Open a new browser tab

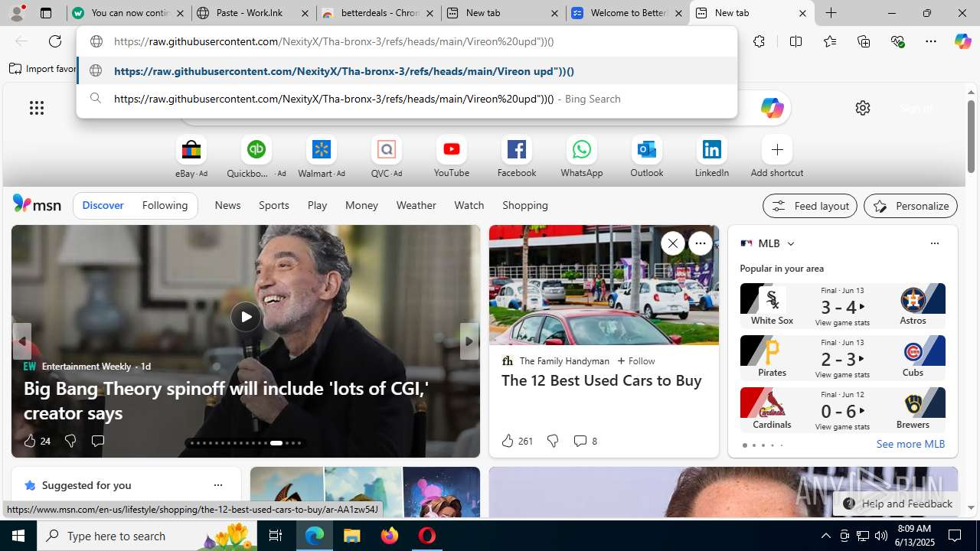(831, 13)
